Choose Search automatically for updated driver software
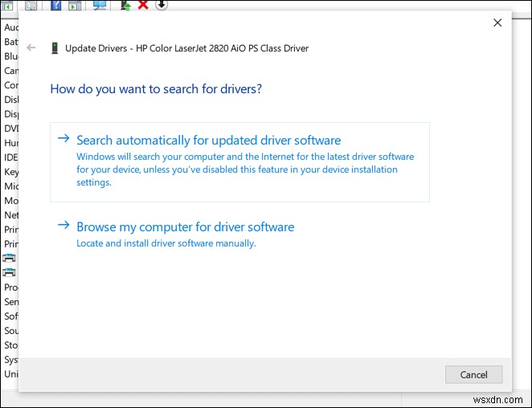532x408 pixels. click(x=239, y=162)
